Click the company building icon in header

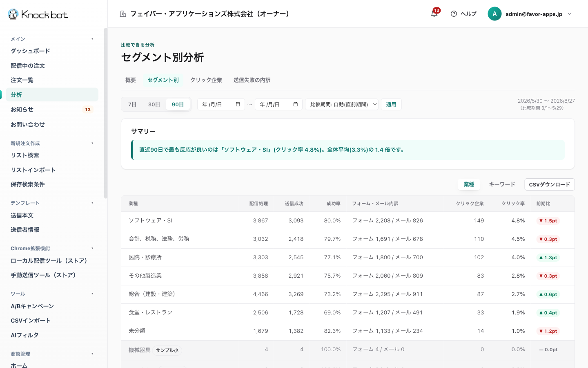point(123,14)
